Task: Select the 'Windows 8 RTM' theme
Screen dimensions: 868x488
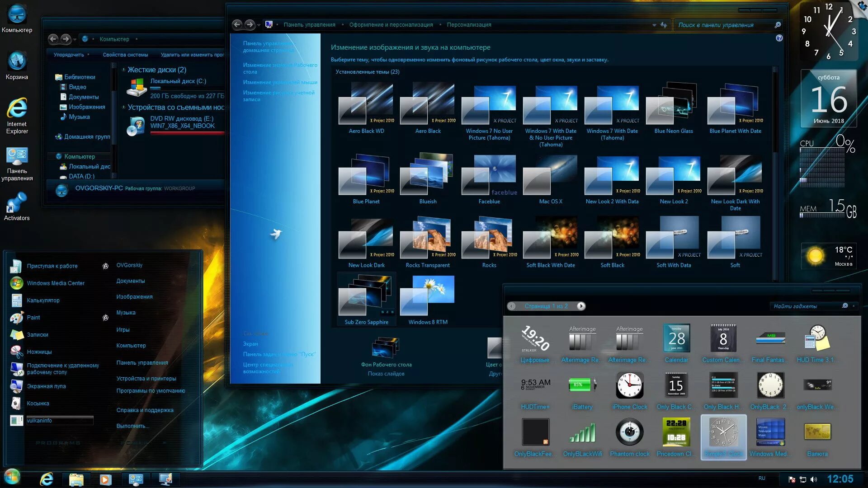Action: pos(427,297)
